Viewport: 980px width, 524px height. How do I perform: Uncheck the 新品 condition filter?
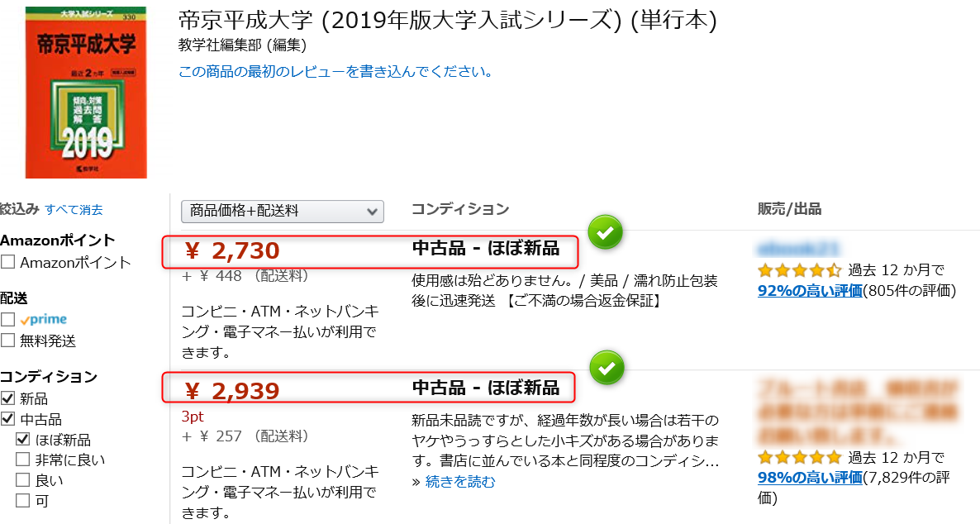tap(7, 397)
